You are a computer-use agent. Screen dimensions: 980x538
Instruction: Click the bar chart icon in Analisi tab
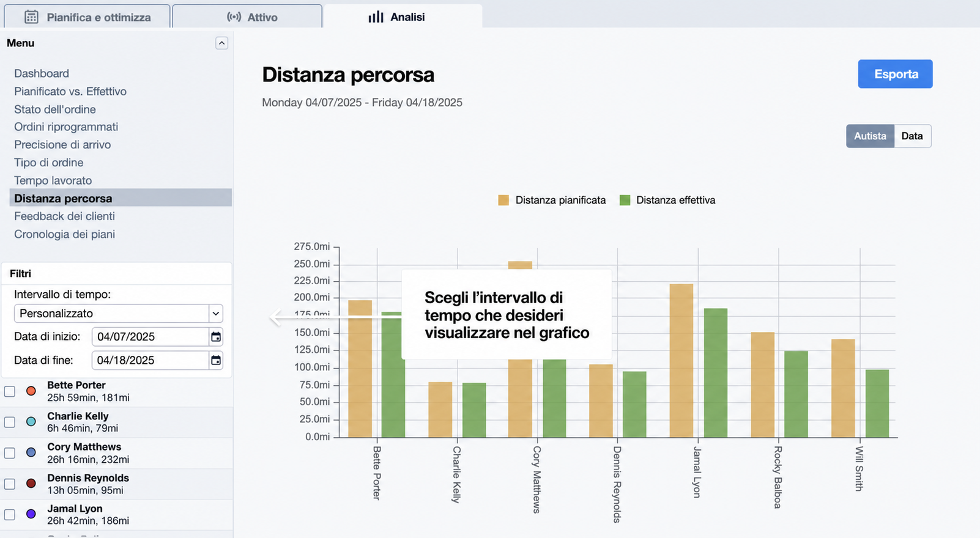376,17
